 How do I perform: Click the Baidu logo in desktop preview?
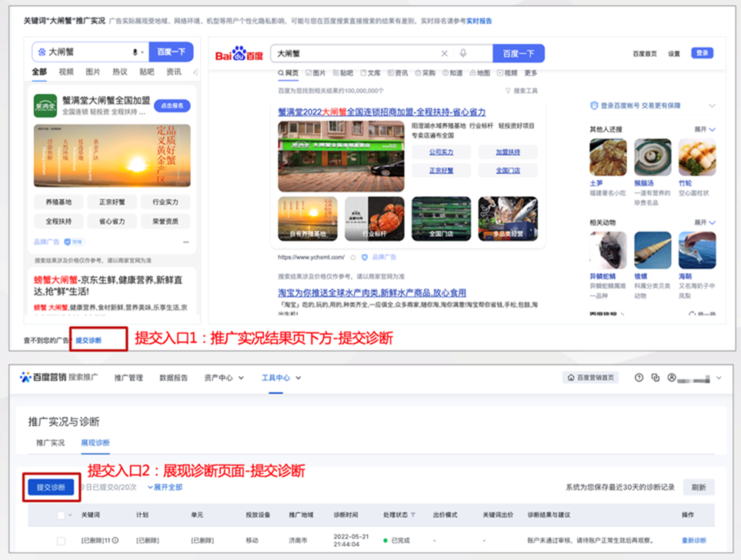[x=239, y=54]
